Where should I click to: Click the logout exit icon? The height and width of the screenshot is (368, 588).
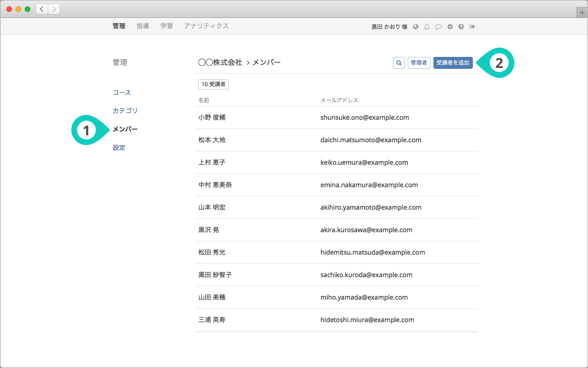(472, 27)
